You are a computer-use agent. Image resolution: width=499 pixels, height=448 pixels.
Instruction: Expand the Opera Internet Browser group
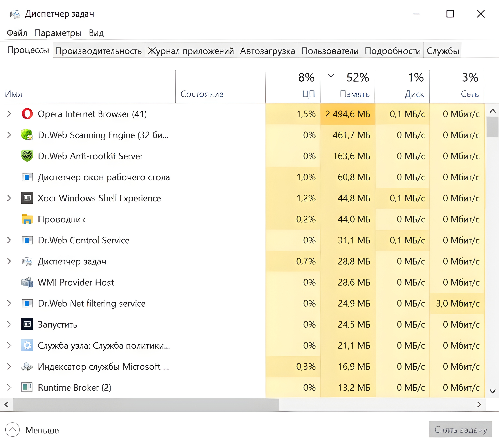coord(9,114)
